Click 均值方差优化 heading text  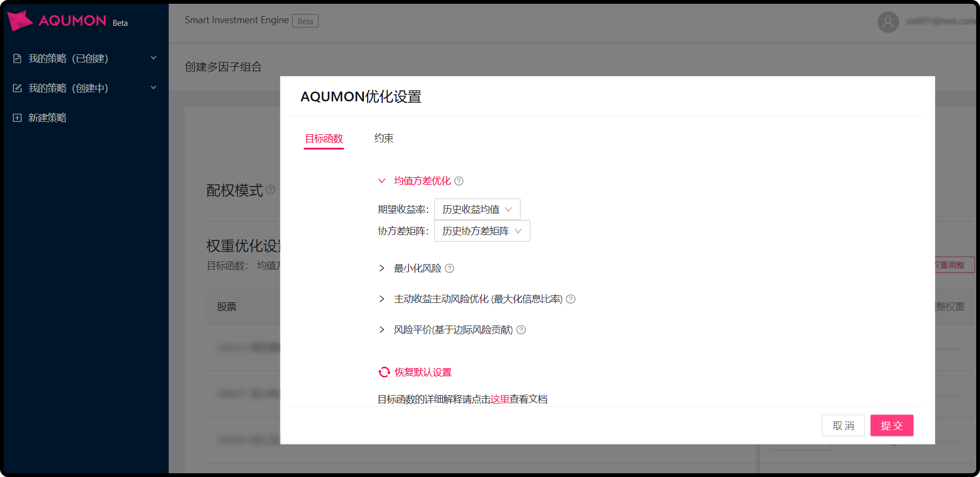(x=422, y=181)
